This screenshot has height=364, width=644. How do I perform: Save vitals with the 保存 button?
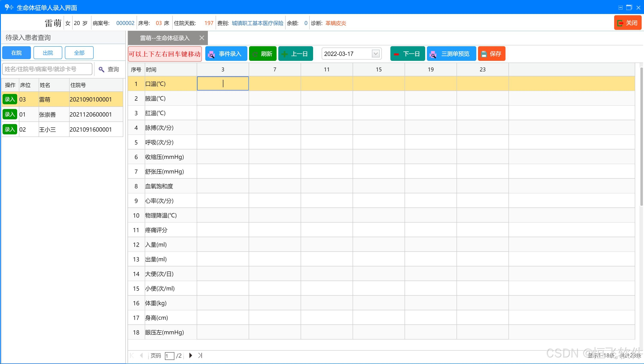coord(491,54)
